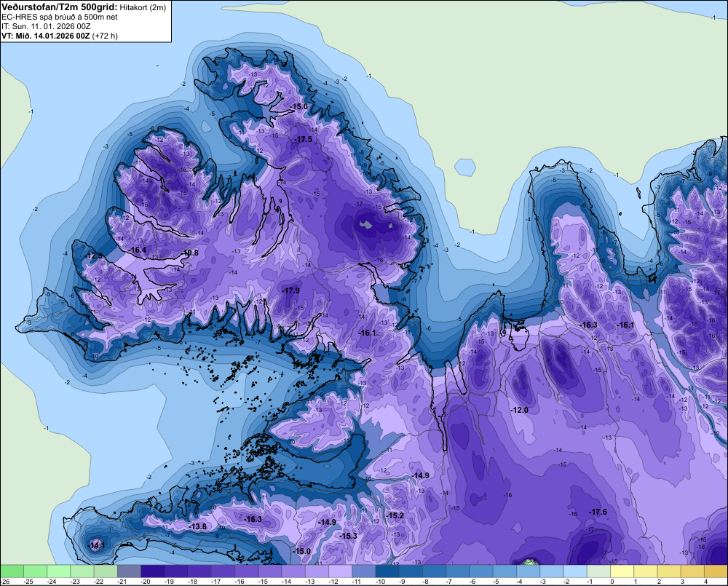Image resolution: width=728 pixels, height=586 pixels.
Task: Click the bold -17.9 temperature label
Action: [x=290, y=290]
